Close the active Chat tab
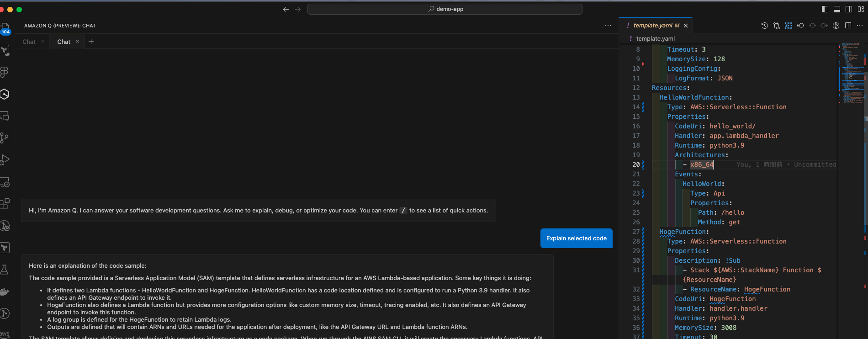The width and height of the screenshot is (868, 339). pyautogui.click(x=78, y=42)
